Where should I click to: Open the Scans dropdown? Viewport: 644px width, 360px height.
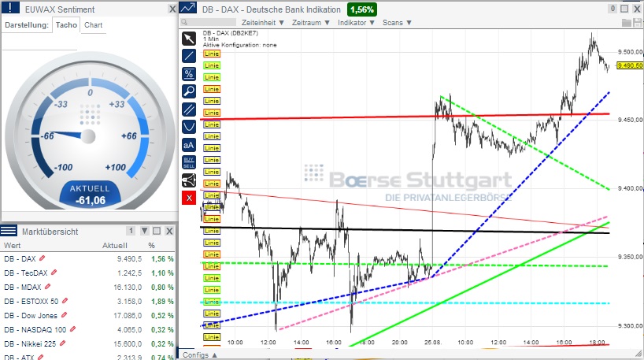397,23
